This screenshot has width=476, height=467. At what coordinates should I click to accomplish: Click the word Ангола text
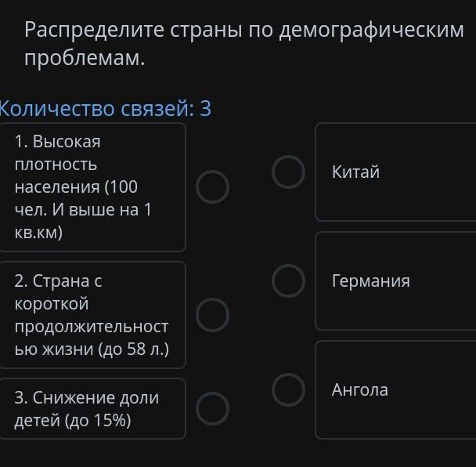click(x=359, y=389)
